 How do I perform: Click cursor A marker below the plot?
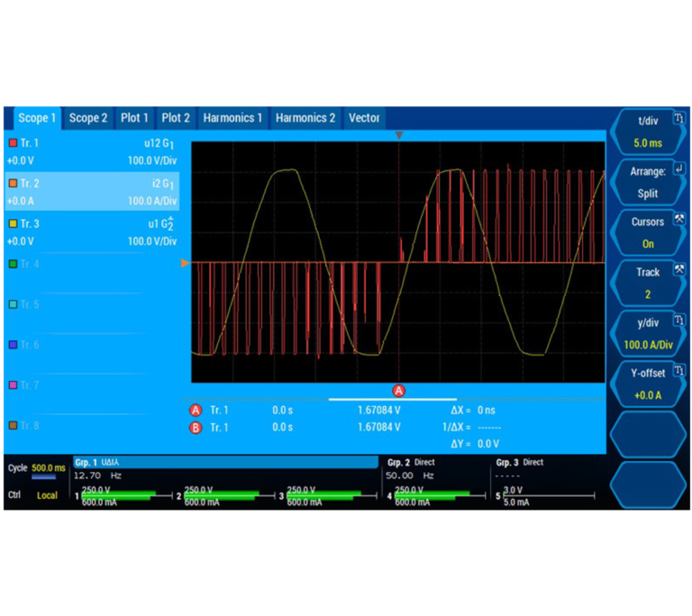(399, 391)
